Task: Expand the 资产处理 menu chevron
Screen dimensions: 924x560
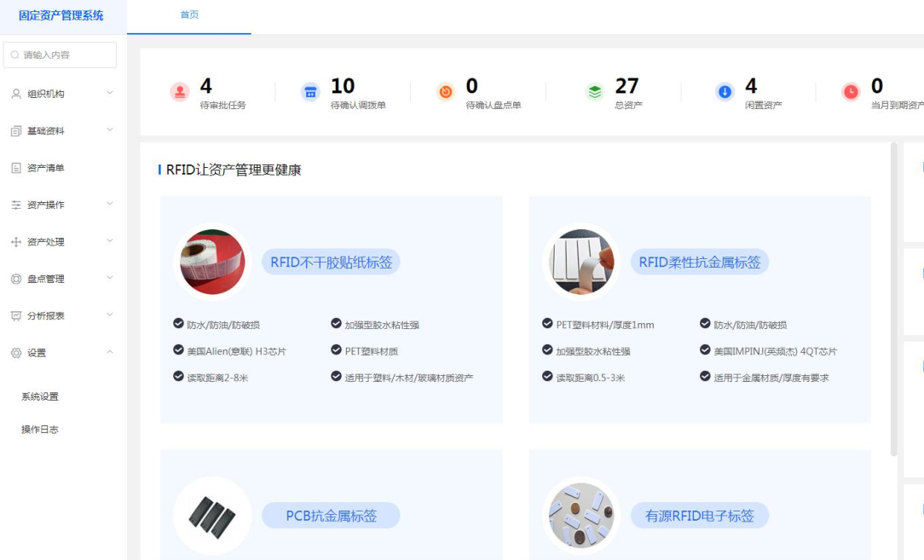Action: (x=110, y=241)
